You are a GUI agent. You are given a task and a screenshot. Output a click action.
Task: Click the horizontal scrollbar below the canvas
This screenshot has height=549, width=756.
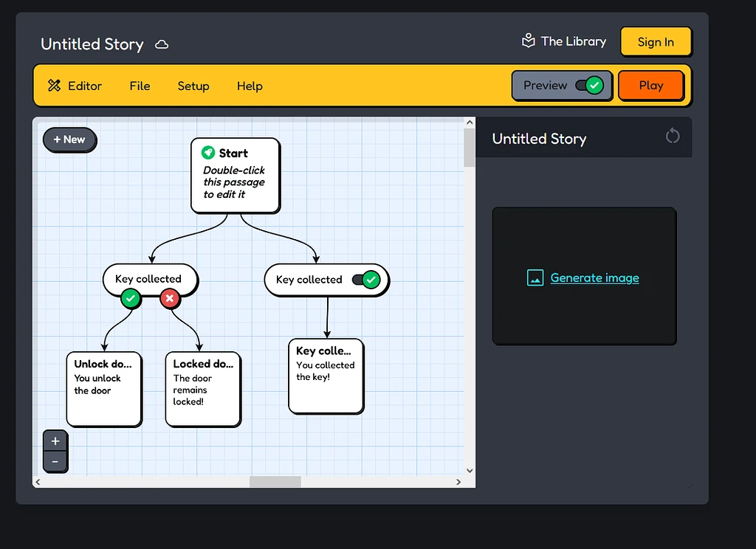click(275, 481)
